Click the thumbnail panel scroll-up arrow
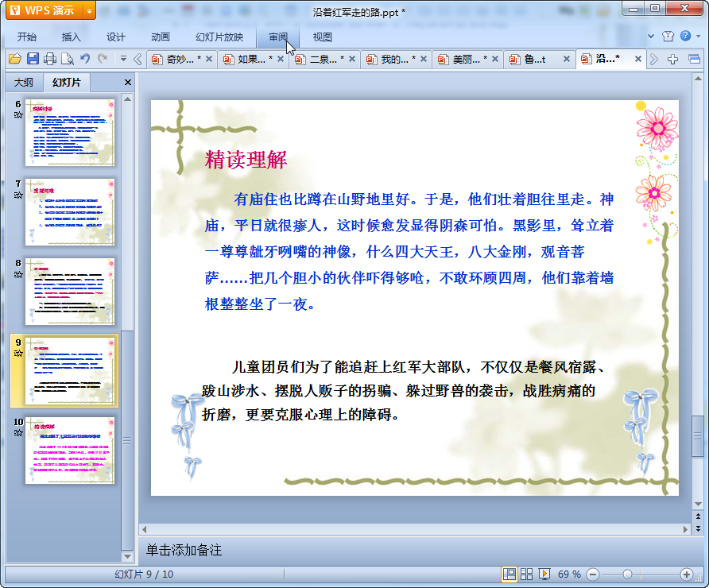Viewport: 709px width, 588px height. tap(127, 99)
